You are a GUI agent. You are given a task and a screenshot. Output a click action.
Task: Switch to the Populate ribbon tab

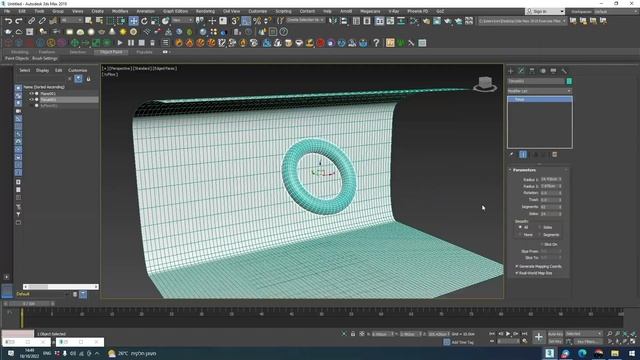[x=144, y=52]
